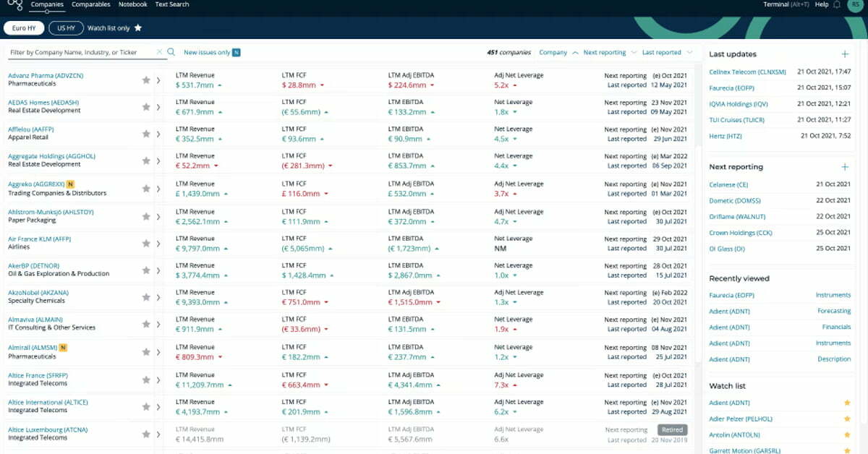The width and height of the screenshot is (868, 454).
Task: Click Aggregate Holdings LTM FCF down arrow
Action: click(332, 166)
